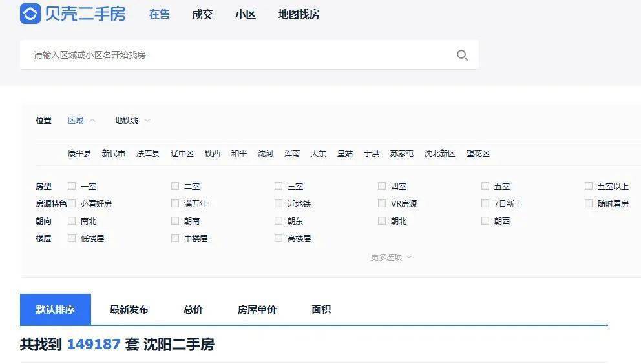Check the 满五年 checkbox
This screenshot has height=364, width=641.
point(175,203)
